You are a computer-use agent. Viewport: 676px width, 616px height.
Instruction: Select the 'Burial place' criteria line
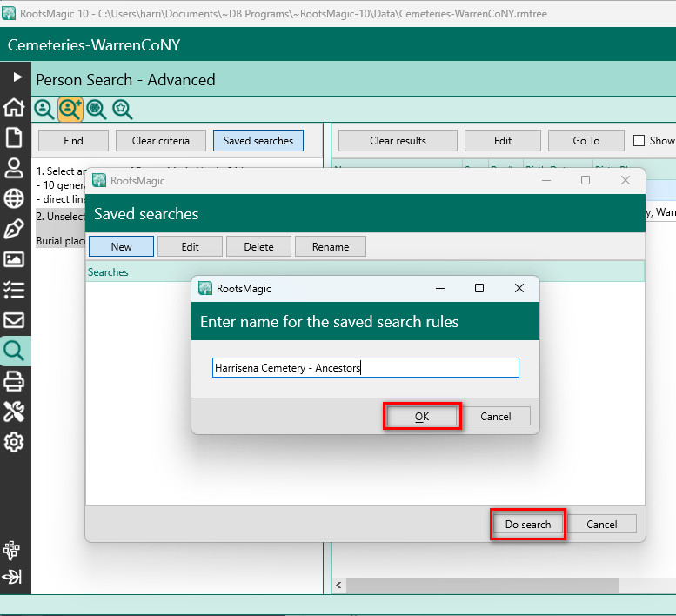pos(61,241)
